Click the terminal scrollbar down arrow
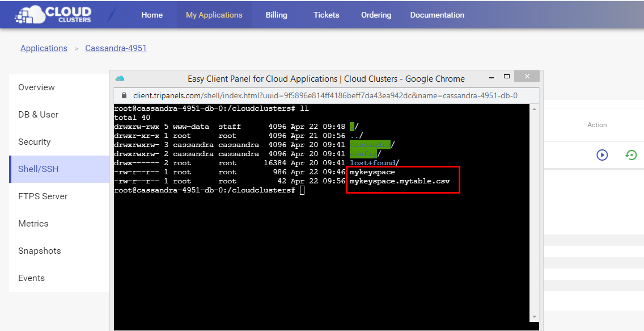The height and width of the screenshot is (331, 644). pos(534,317)
